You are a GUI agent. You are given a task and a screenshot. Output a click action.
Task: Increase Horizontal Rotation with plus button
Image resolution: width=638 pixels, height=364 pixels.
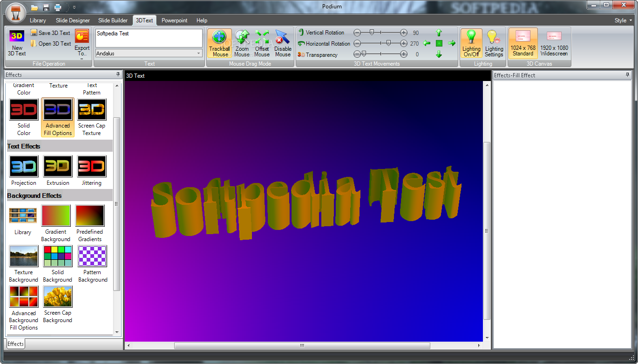[404, 43]
